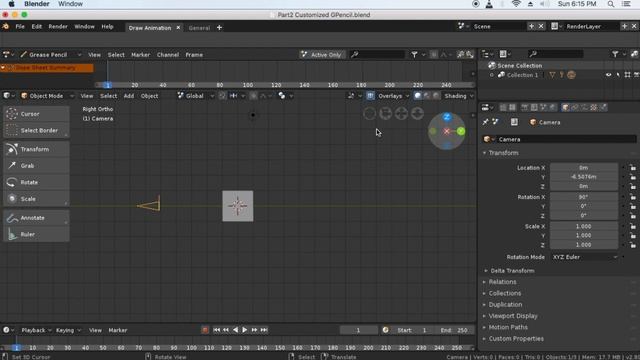Image resolution: width=640 pixels, height=360 pixels.
Task: Select the Cursor tool
Action: 36,114
